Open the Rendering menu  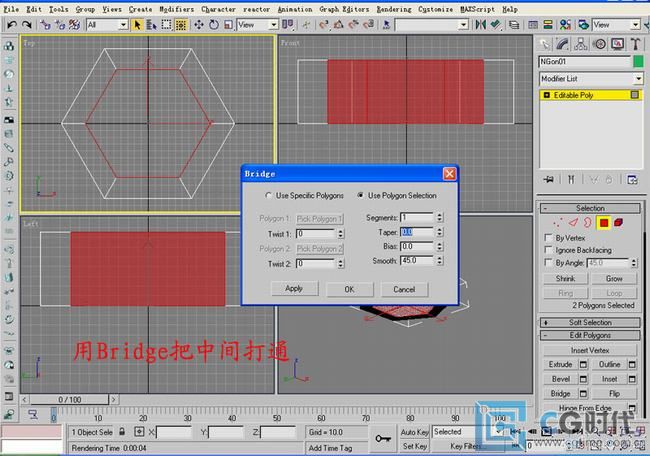click(394, 9)
